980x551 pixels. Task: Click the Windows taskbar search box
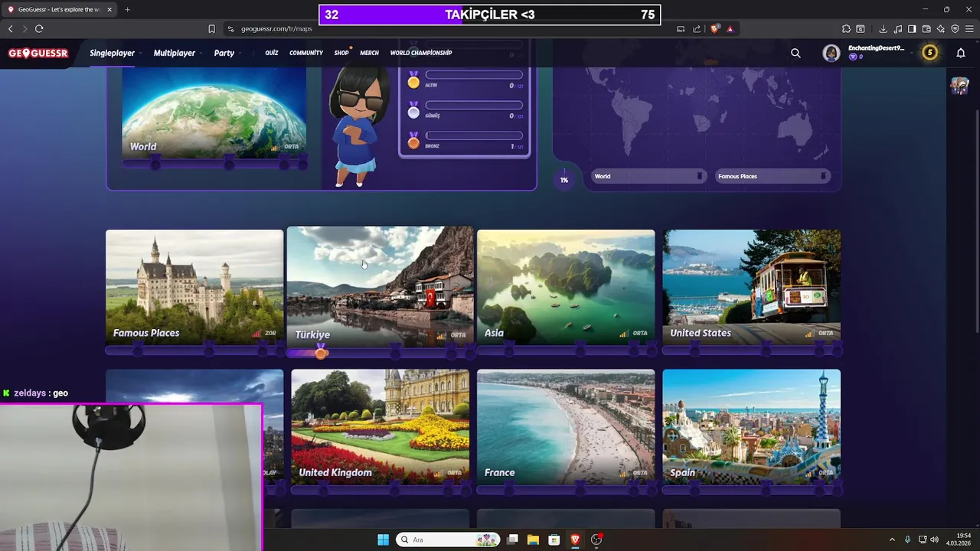(449, 540)
